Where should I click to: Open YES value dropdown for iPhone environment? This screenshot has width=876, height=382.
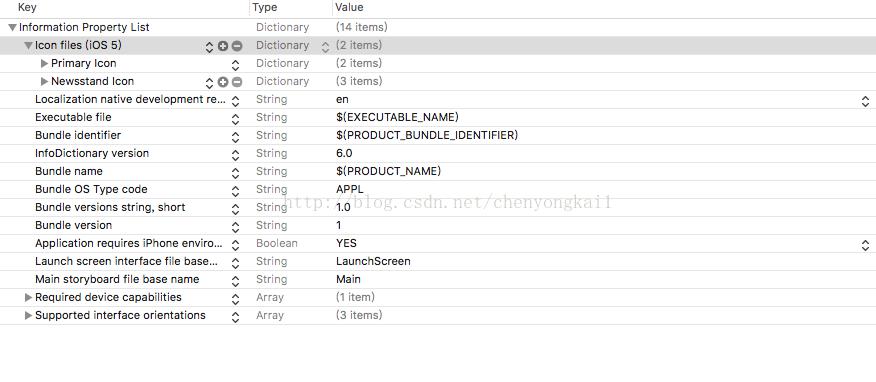point(865,245)
